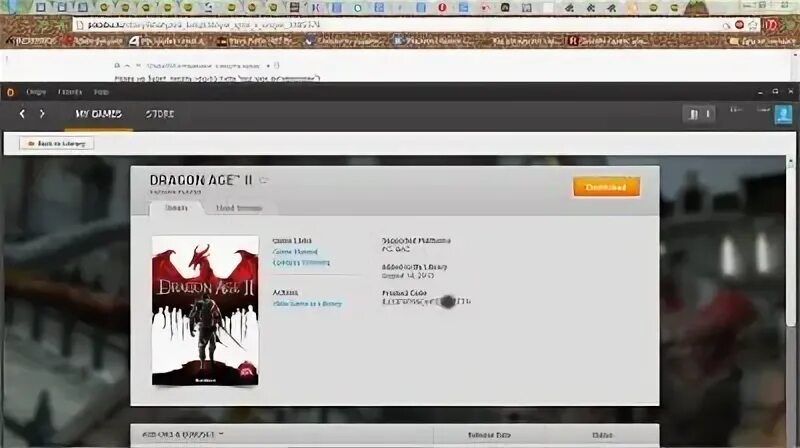Minimize the Origin window
Image resolution: width=800 pixels, height=448 pixels.
tap(760, 92)
